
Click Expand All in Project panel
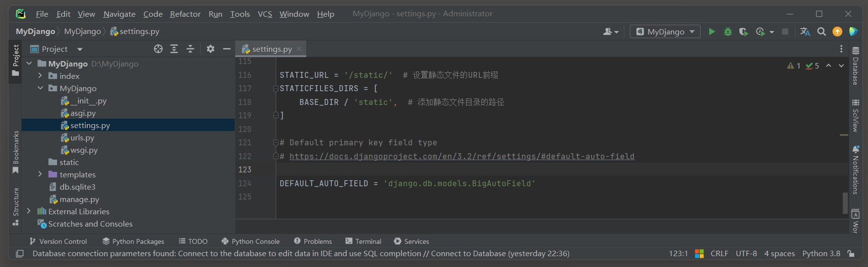[x=174, y=49]
